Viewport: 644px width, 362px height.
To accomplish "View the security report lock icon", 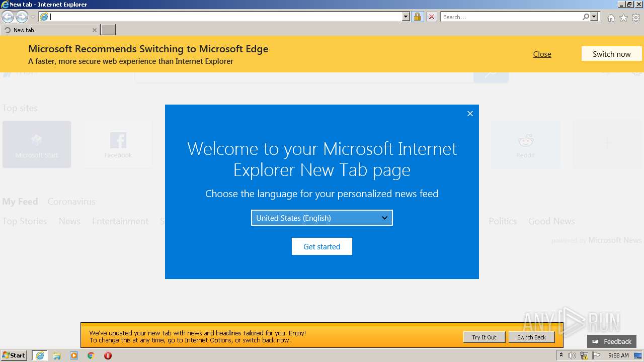I will coord(417,17).
